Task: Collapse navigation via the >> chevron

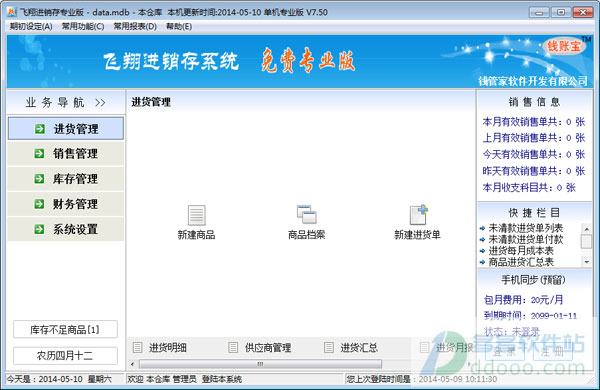Action: (x=100, y=103)
